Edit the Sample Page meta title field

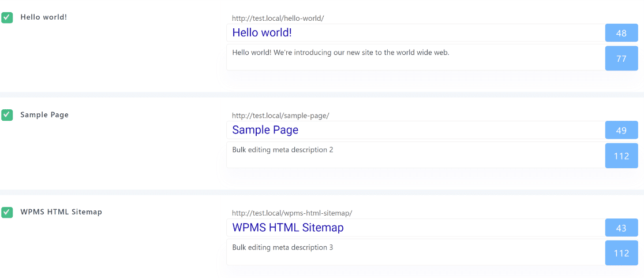[415, 131]
